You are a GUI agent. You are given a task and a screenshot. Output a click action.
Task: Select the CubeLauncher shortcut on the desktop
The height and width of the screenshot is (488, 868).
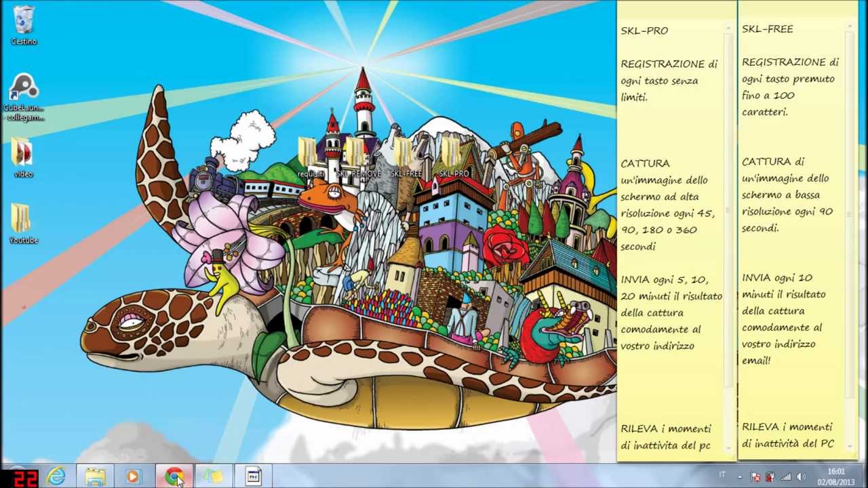click(x=24, y=97)
